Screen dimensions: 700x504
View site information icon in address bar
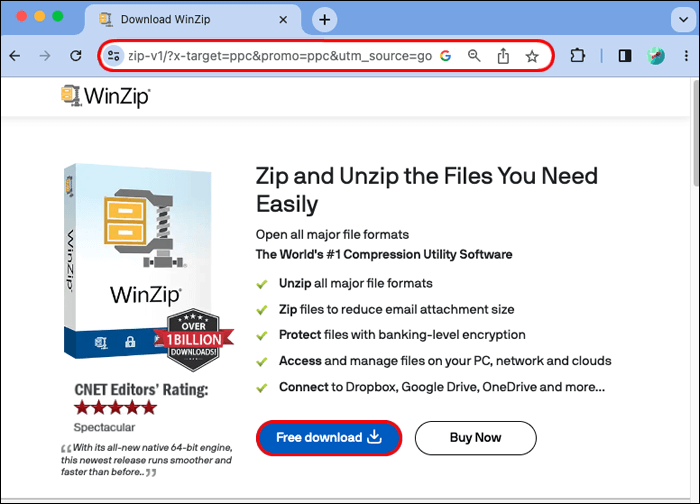113,56
